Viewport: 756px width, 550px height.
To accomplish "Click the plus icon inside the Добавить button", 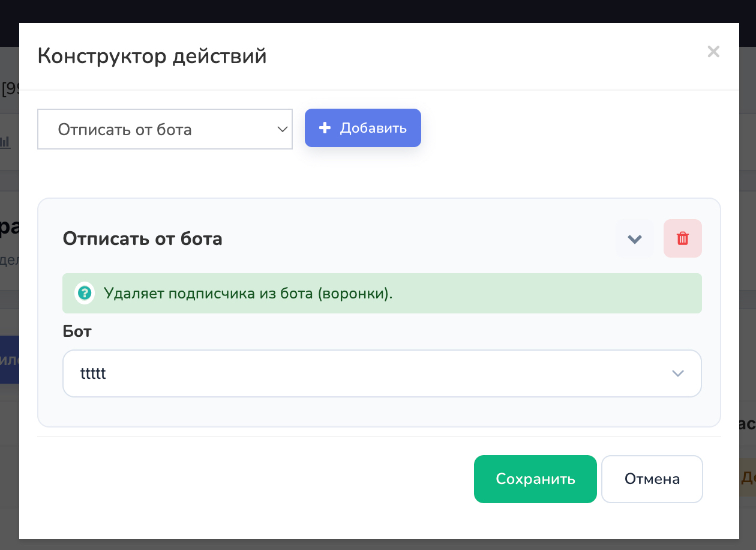I will (325, 128).
